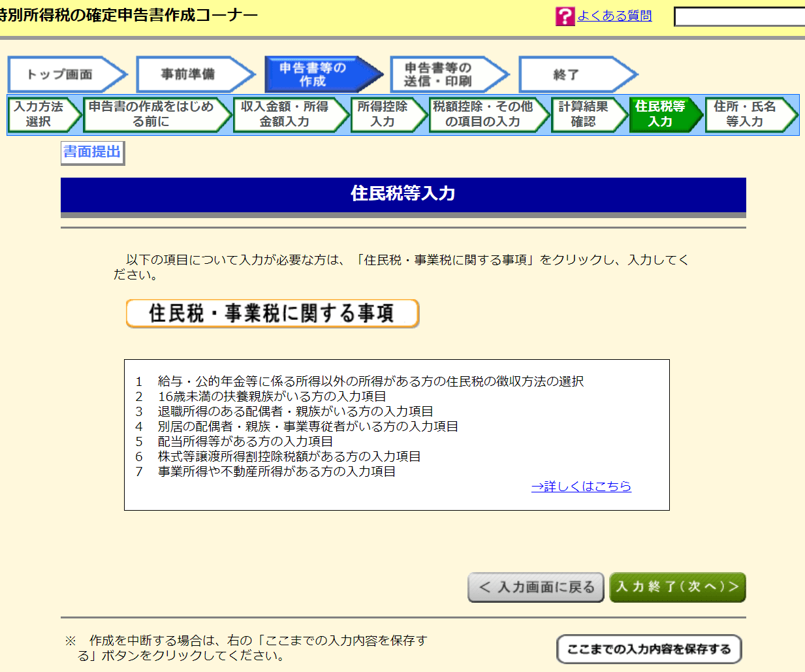This screenshot has width=805, height=672.
Task: Select the 事前準備 step arrow
Action: [x=195, y=74]
